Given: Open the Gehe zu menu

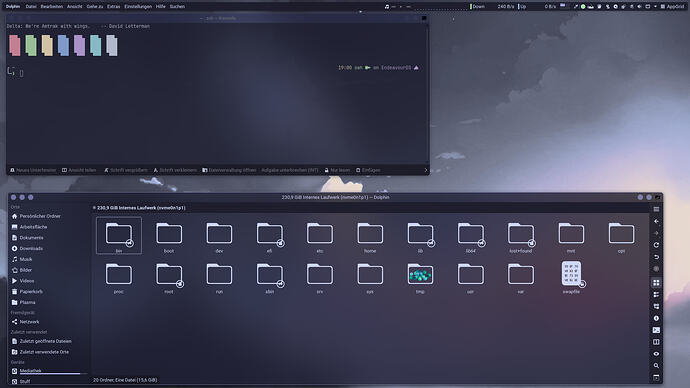Looking at the screenshot, I should (95, 7).
